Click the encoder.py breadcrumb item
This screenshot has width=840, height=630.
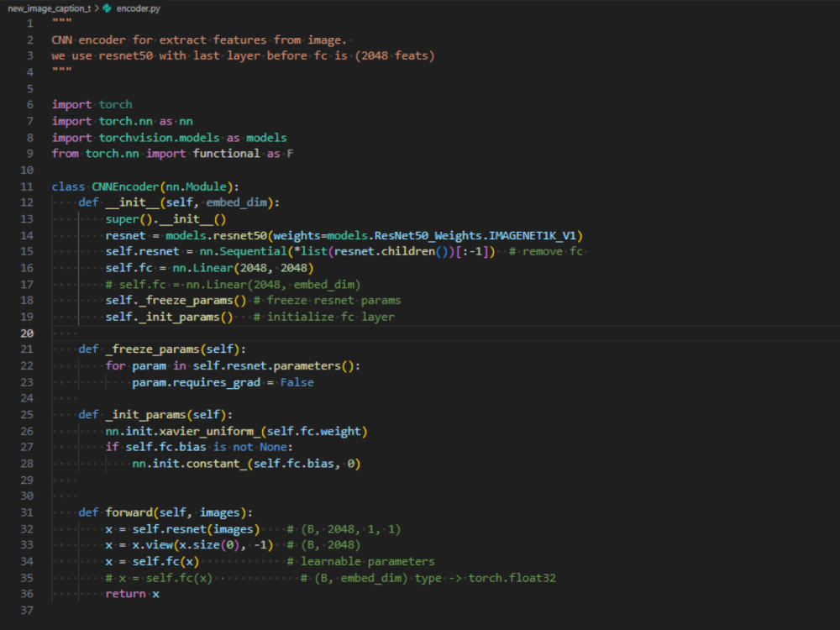tap(139, 8)
